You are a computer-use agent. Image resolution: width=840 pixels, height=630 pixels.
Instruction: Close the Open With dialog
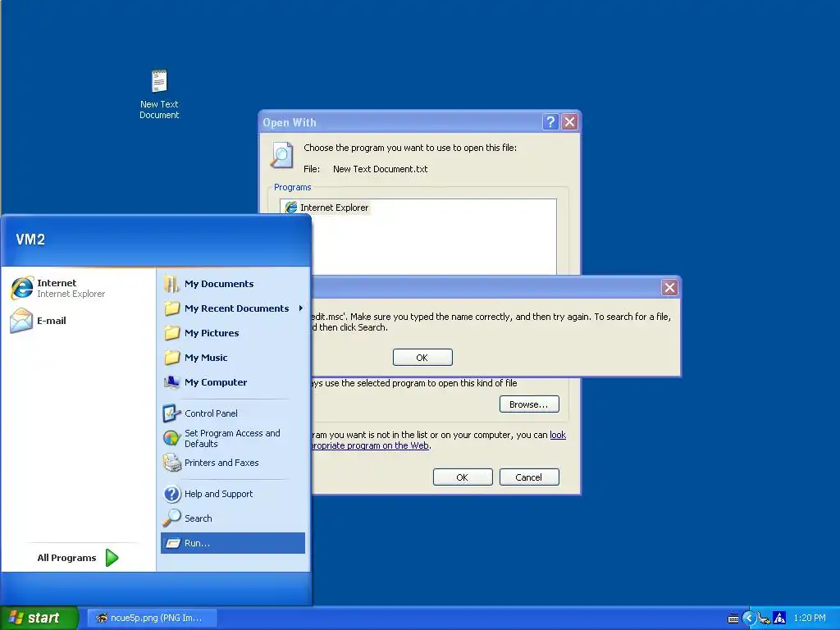(x=570, y=122)
